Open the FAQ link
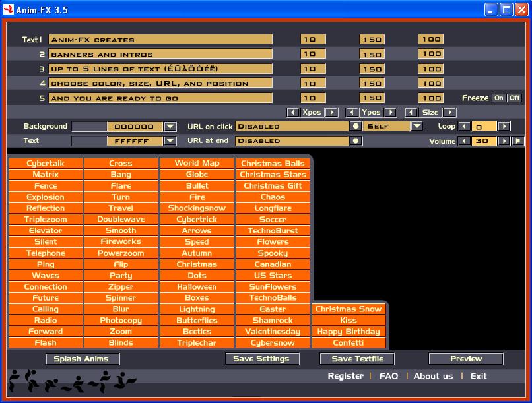This screenshot has height=403, width=532. 389,376
